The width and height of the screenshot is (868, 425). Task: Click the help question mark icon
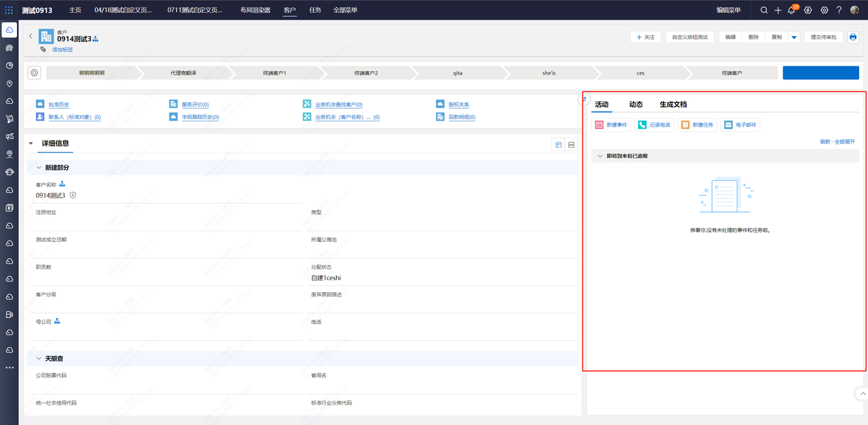click(x=839, y=10)
